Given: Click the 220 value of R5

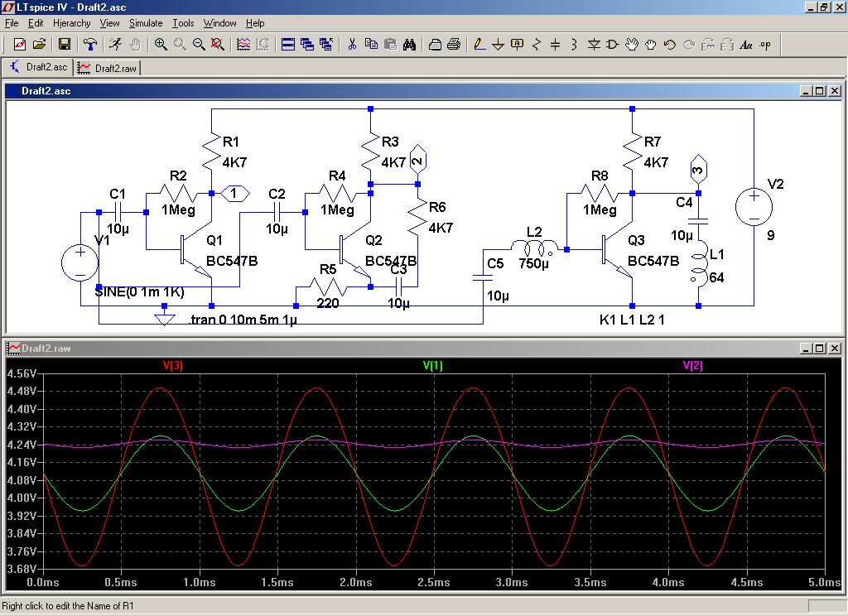Looking at the screenshot, I should point(328,303).
